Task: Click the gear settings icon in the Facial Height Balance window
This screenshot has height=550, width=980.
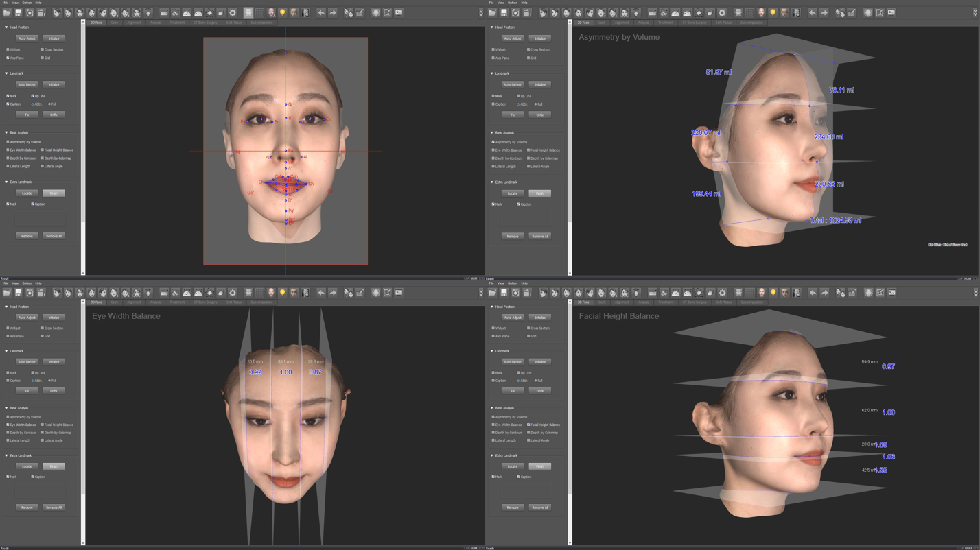Action: [722, 293]
